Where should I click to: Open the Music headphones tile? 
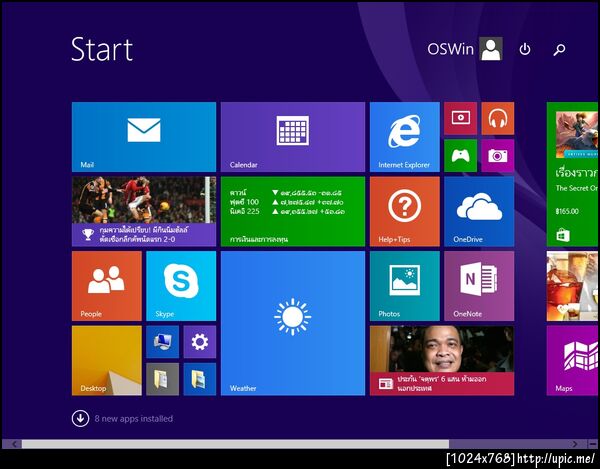click(497, 118)
